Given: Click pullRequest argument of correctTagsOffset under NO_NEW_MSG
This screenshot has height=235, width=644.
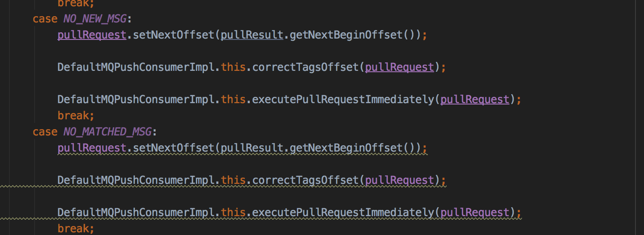Looking at the screenshot, I should [400, 67].
